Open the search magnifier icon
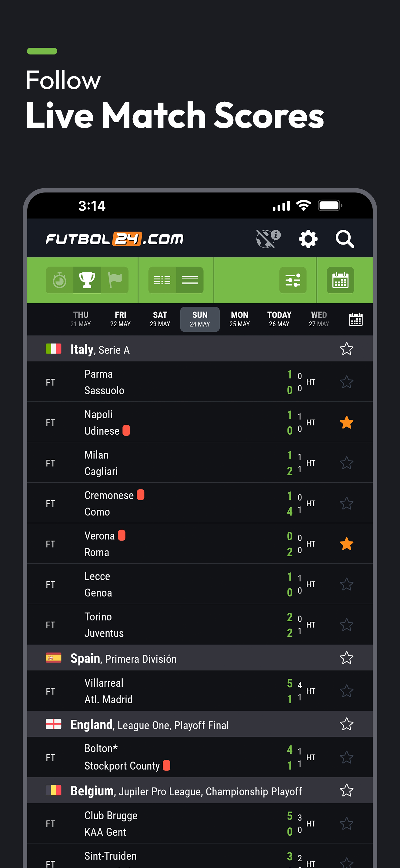 [345, 239]
